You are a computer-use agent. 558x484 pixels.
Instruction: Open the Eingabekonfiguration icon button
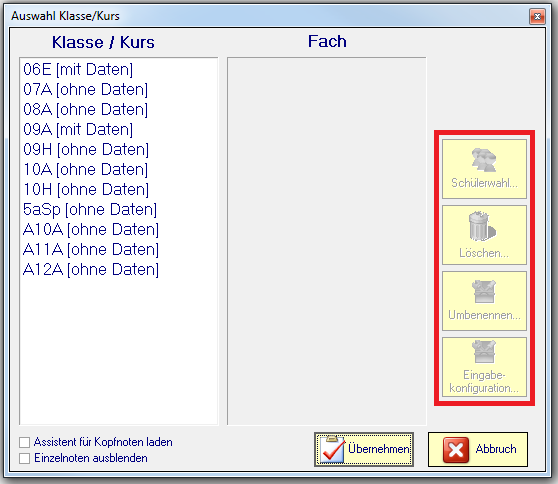(x=484, y=367)
